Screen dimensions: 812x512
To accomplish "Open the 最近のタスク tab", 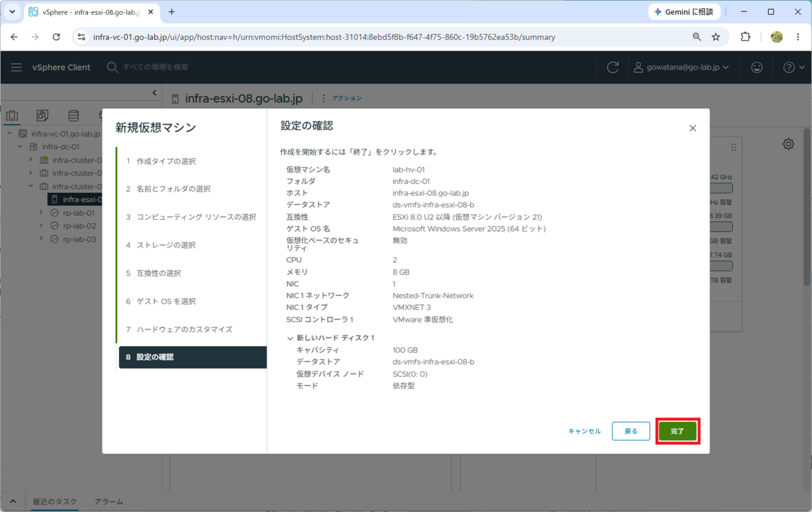I will point(55,502).
